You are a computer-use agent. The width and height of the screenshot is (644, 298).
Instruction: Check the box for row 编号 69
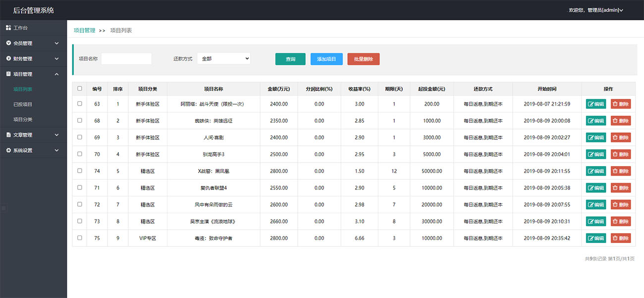click(80, 137)
